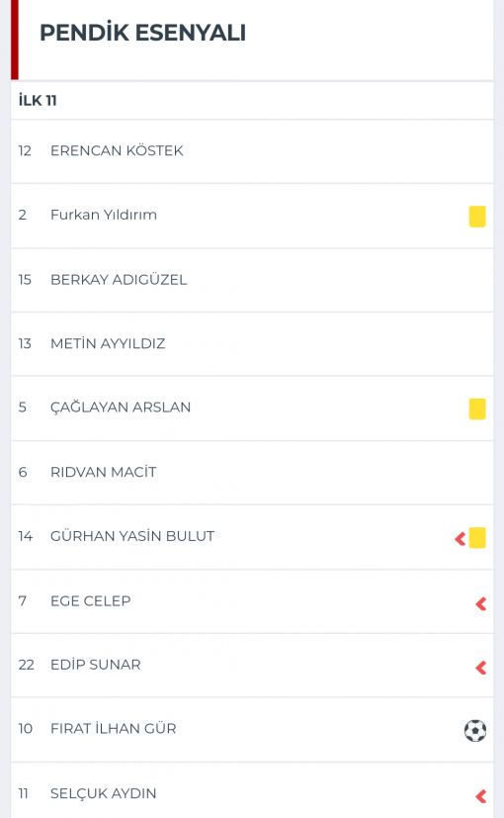Image resolution: width=504 pixels, height=818 pixels.
Task: Click Edip Sunar's red substitution arrow
Action: click(x=481, y=668)
